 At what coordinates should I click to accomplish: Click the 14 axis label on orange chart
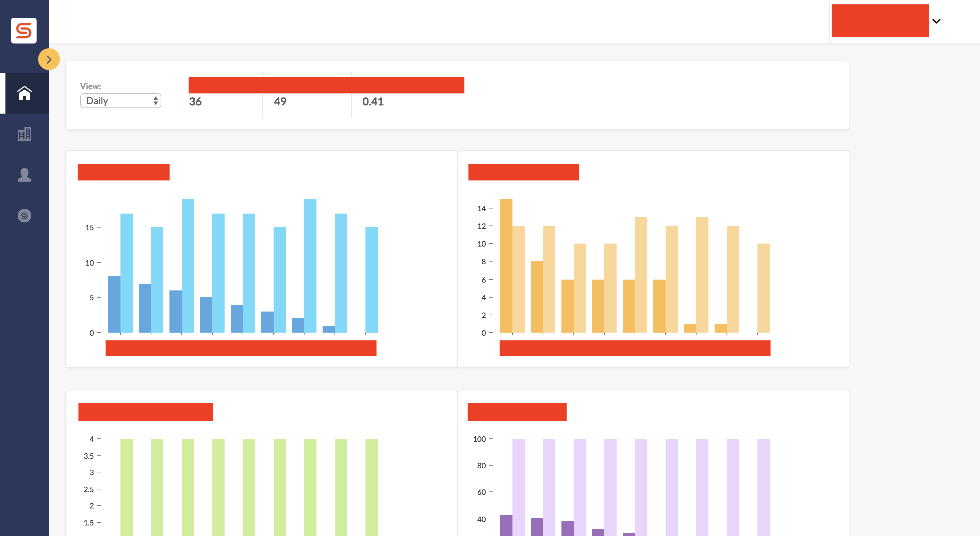point(481,208)
